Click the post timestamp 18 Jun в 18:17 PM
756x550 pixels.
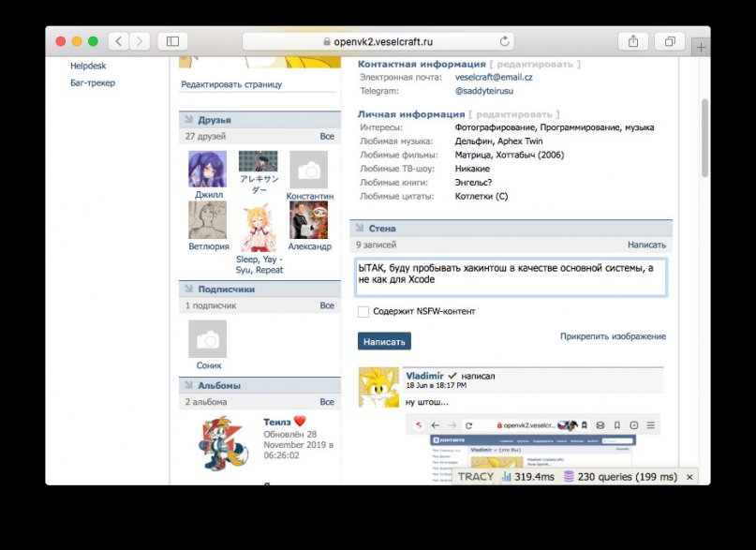pyautogui.click(x=436, y=386)
